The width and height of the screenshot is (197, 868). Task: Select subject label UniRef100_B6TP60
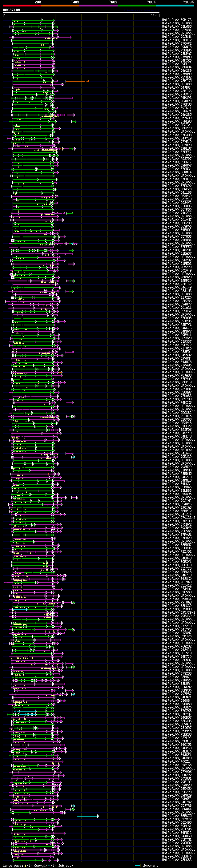177,210
